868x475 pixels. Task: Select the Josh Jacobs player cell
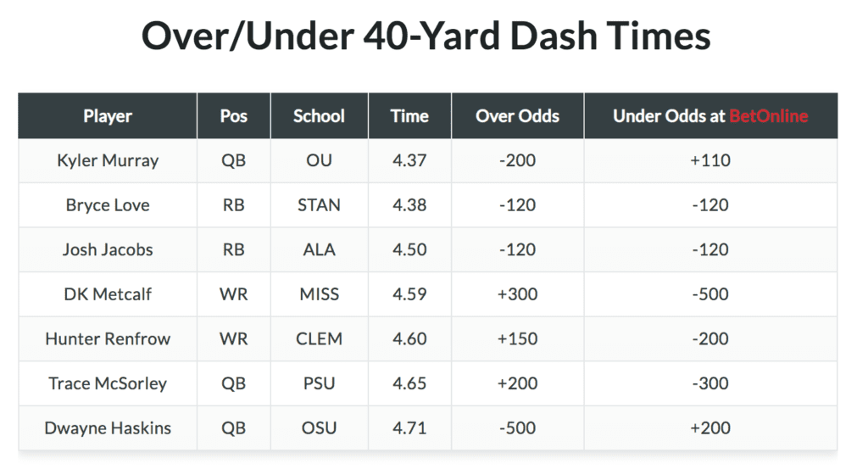tap(108, 249)
